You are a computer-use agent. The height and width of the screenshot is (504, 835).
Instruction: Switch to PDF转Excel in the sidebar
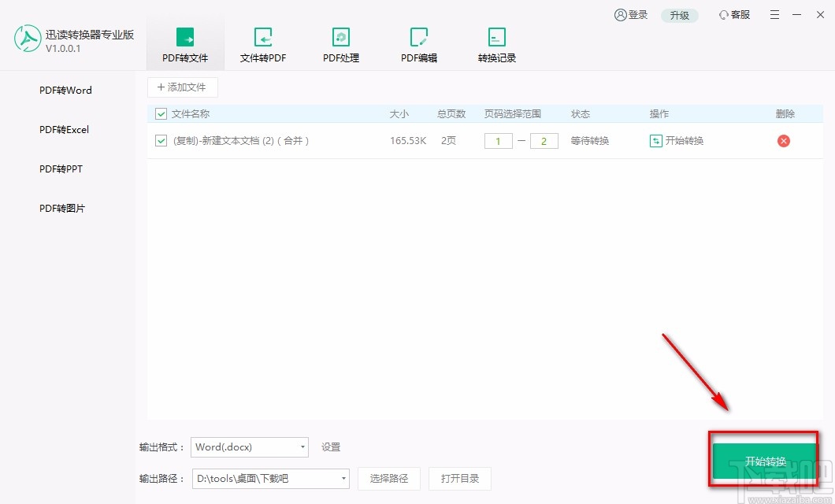63,129
